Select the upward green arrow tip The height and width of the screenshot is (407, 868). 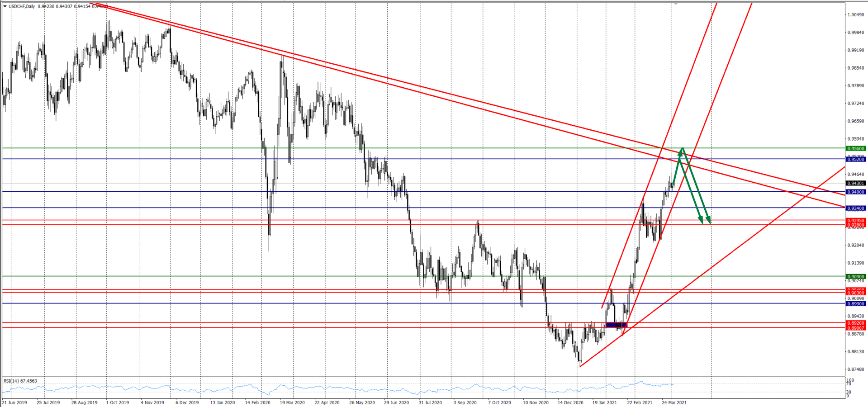point(682,149)
